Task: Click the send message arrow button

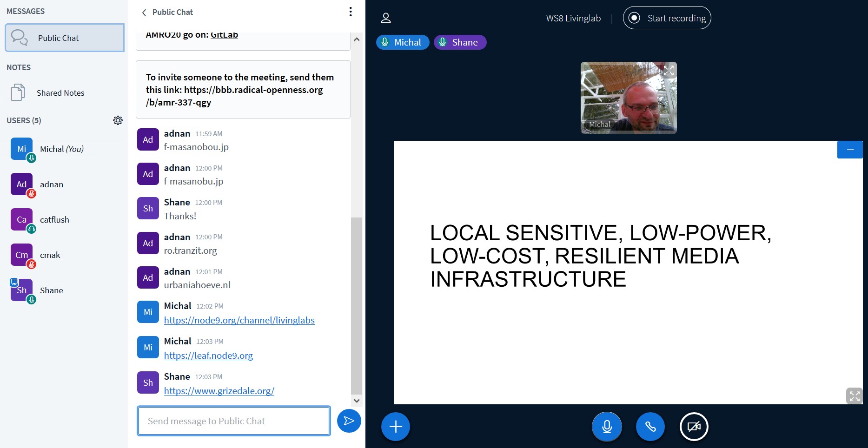Action: [349, 421]
